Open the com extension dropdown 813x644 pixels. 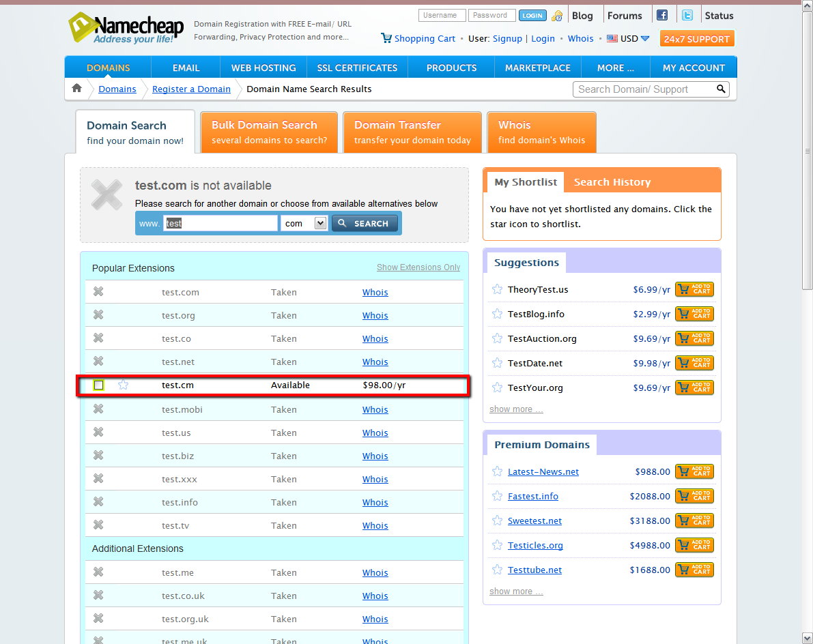pyautogui.click(x=304, y=223)
